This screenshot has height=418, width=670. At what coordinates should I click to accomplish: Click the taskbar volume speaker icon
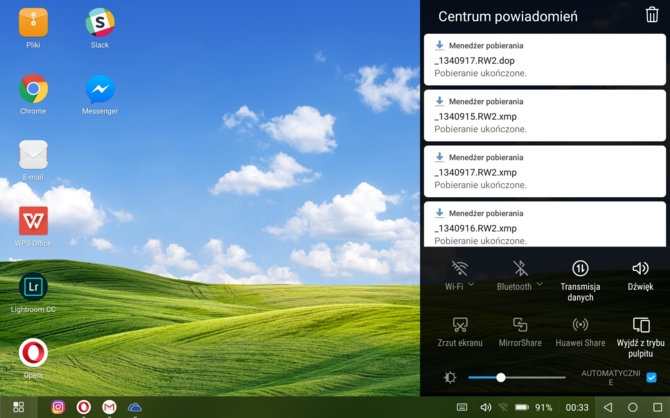pyautogui.click(x=485, y=407)
